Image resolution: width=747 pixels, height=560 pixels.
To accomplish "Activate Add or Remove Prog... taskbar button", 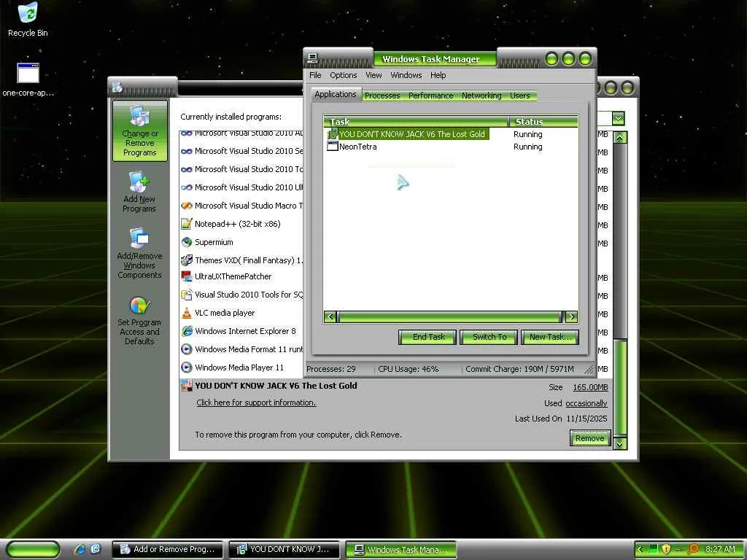I will point(167,549).
